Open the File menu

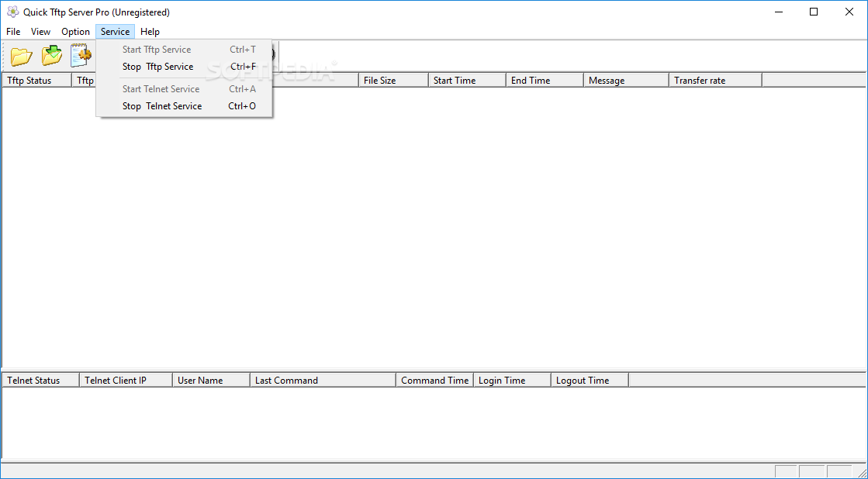(13, 32)
